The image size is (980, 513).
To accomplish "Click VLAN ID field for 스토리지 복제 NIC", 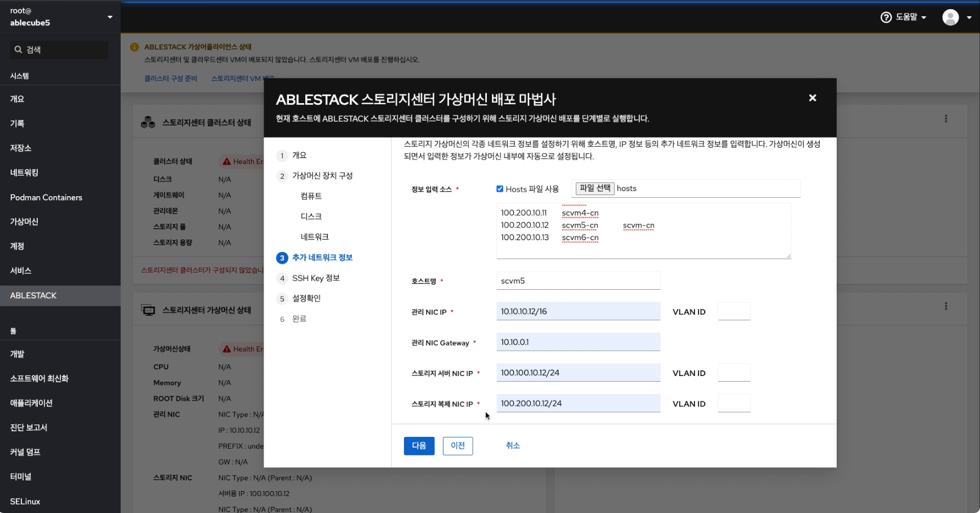I will (734, 403).
